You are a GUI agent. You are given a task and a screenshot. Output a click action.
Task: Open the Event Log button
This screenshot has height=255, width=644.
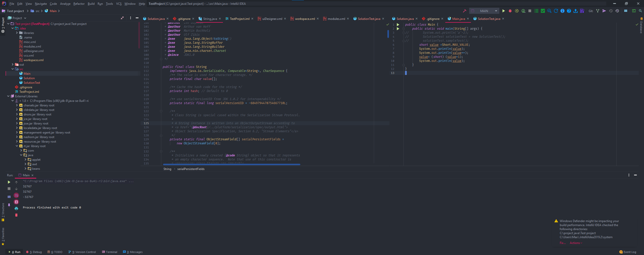point(628,252)
